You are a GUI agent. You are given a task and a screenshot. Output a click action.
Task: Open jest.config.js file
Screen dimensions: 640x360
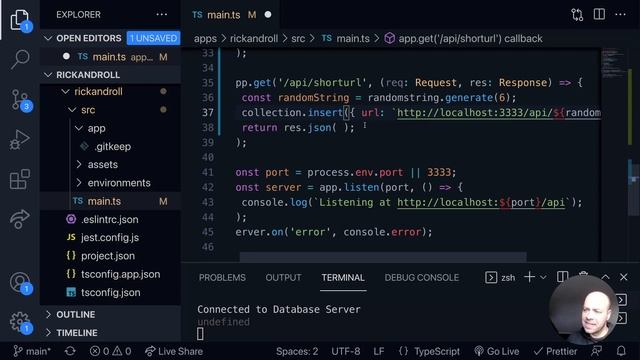tap(110, 238)
